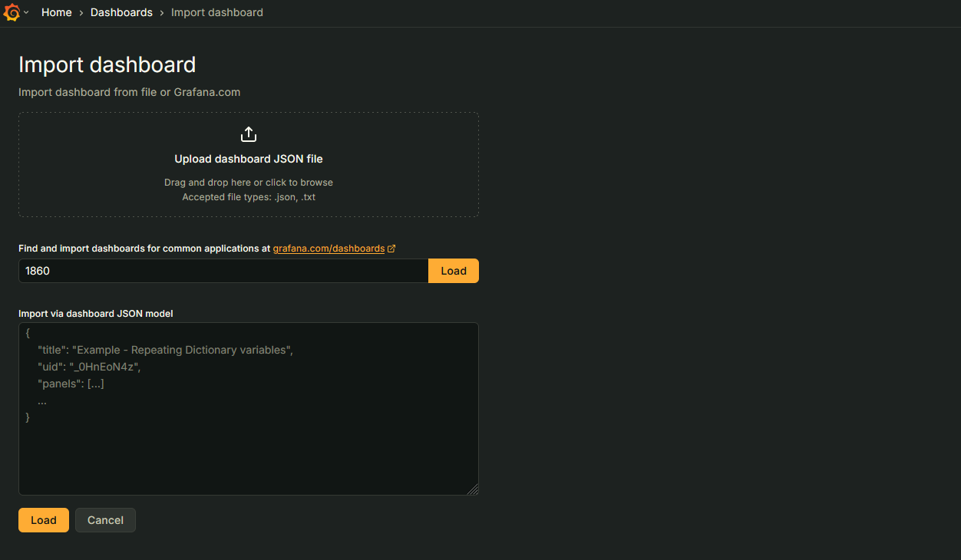Click the Import dashboard breadcrumb item

[216, 12]
